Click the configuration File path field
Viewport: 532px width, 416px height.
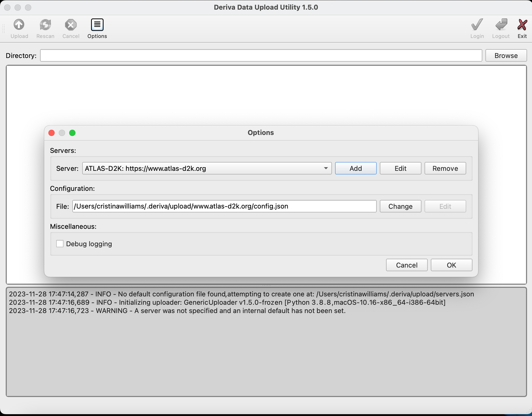(224, 206)
